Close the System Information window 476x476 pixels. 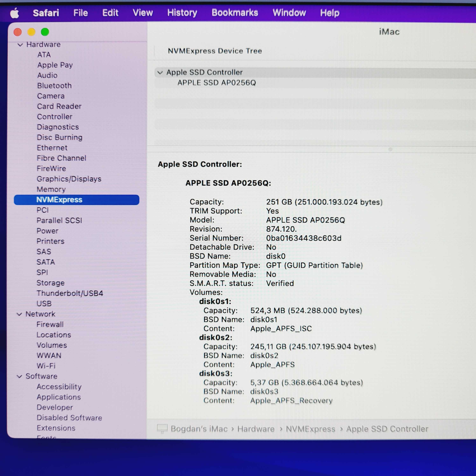click(18, 32)
